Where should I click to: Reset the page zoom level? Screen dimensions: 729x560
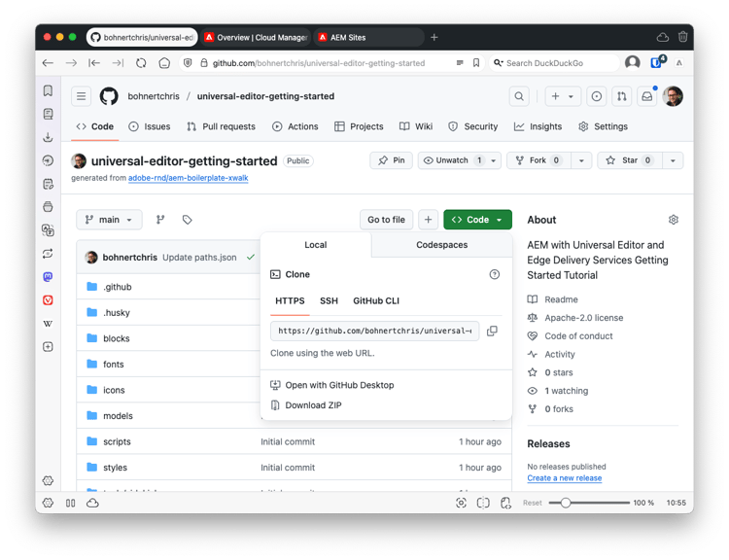533,503
